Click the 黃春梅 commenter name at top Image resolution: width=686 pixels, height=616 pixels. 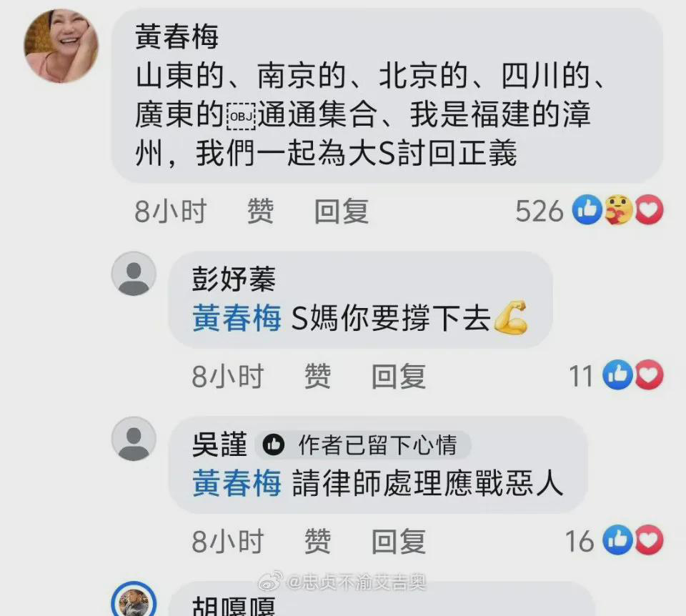pos(177,36)
